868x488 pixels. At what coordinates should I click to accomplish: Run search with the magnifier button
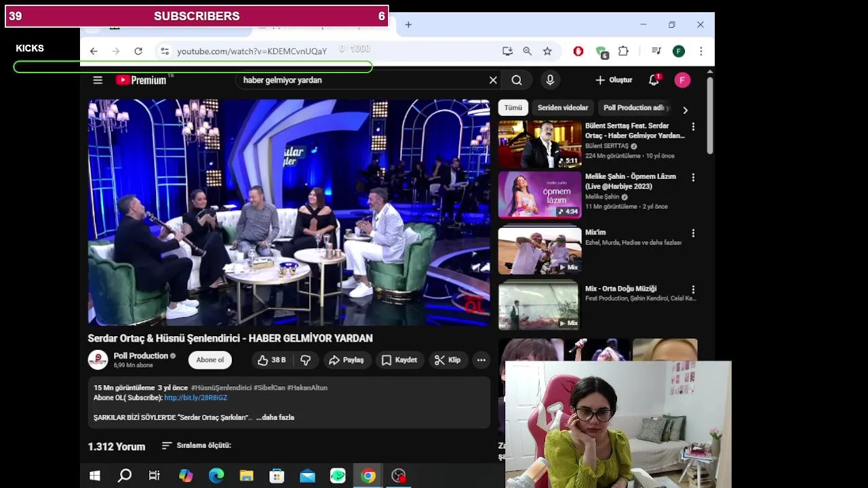(x=517, y=80)
